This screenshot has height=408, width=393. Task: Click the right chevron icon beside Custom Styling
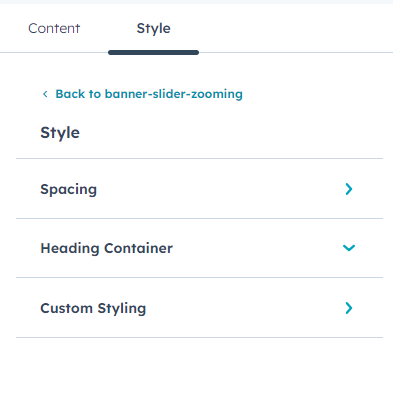(x=349, y=308)
